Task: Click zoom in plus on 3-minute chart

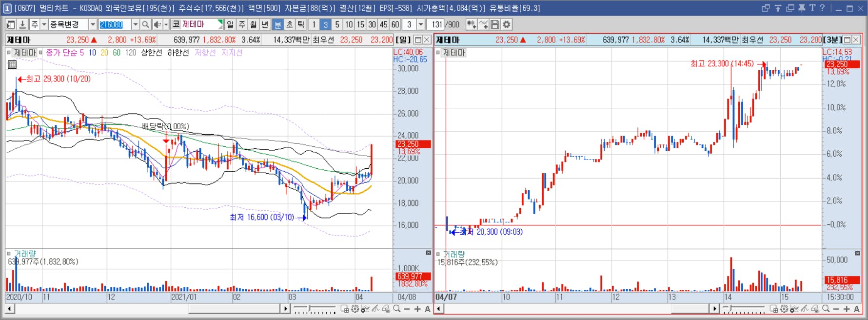Action: tap(847, 309)
